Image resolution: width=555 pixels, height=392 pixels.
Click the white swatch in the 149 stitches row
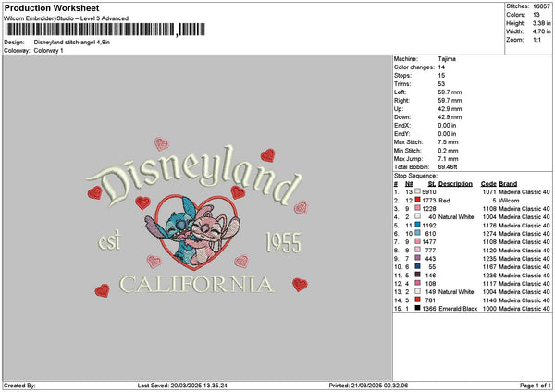[x=418, y=291]
